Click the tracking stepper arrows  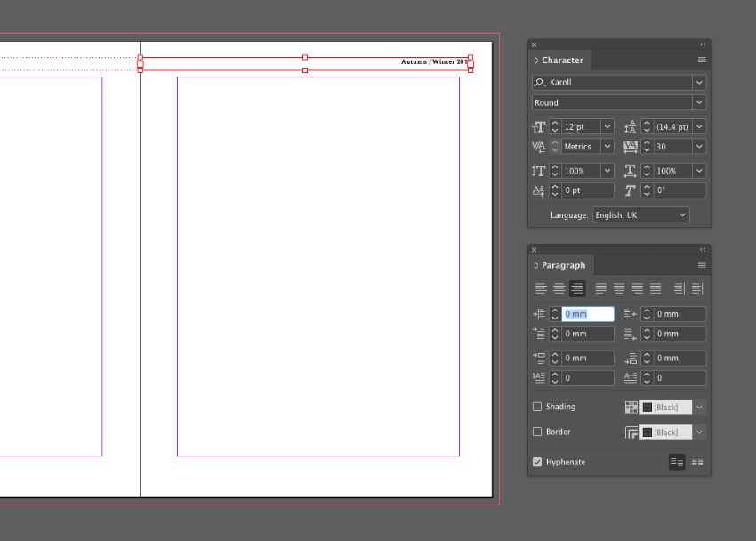click(x=647, y=147)
